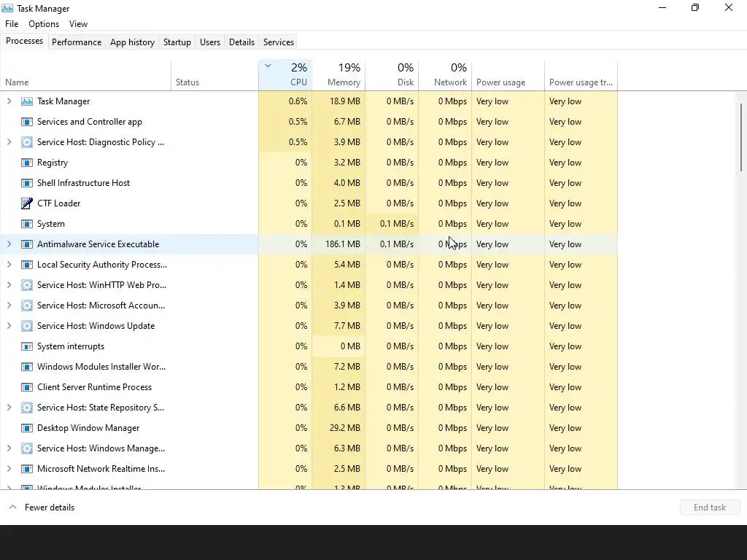Viewport: 747px width, 560px height.
Task: Click the System interrupts icon
Action: coord(27,346)
